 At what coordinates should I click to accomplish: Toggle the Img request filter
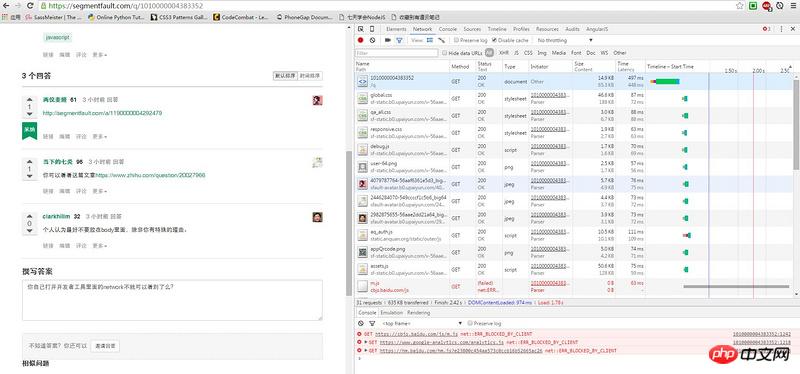(542, 53)
